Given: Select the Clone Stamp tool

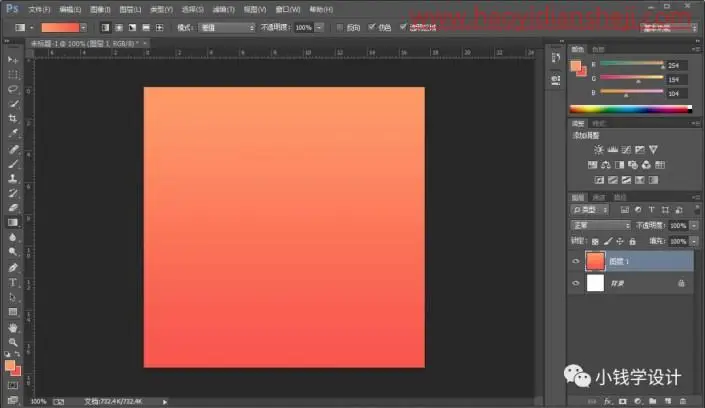Looking at the screenshot, I should [x=13, y=179].
